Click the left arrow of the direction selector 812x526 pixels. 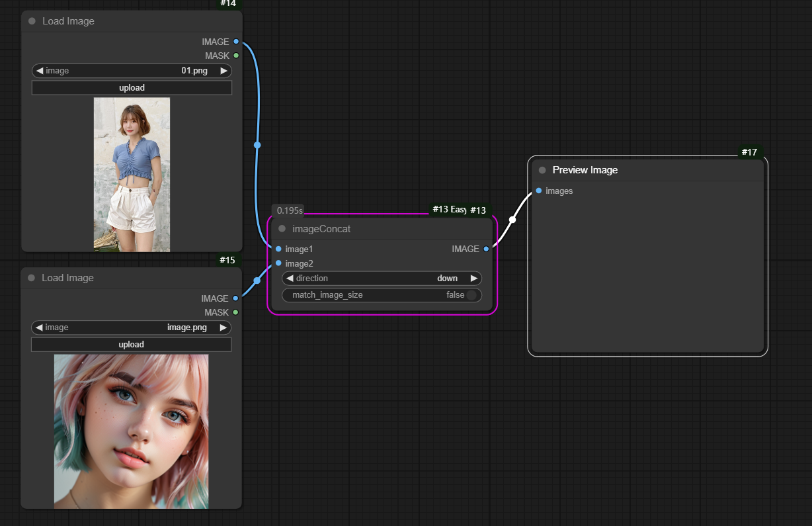click(x=290, y=279)
